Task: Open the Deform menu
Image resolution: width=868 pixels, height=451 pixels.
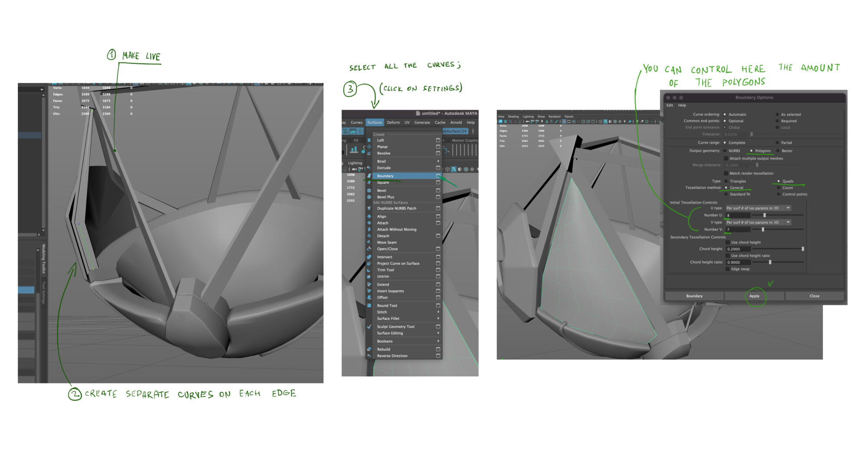Action: (393, 123)
